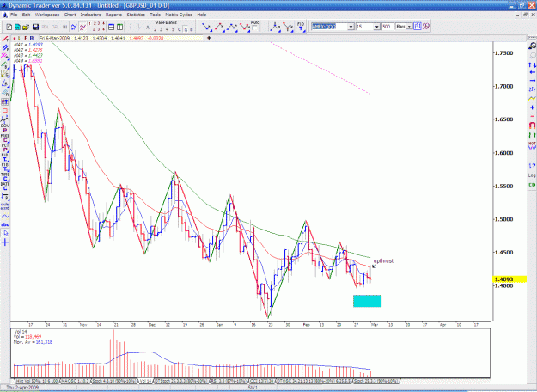Click the abc text annotation tool
The image size is (537, 392).
click(x=5, y=224)
